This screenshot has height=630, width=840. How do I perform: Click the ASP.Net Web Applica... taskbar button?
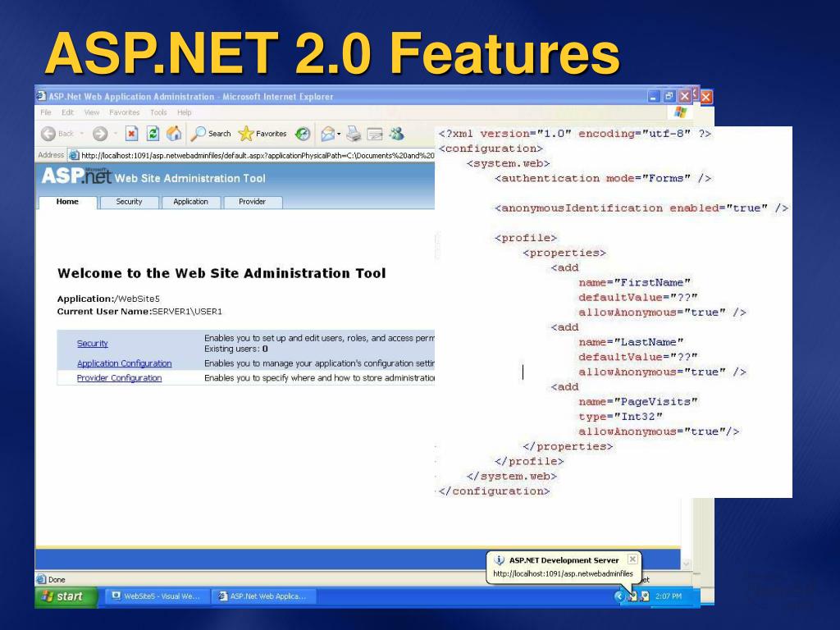click(263, 596)
